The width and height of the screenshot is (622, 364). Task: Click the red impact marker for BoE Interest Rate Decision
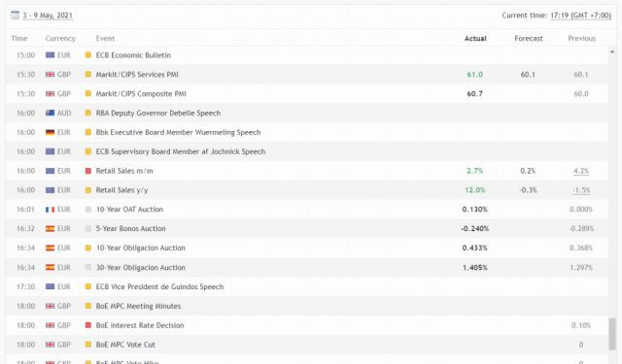pos(88,325)
